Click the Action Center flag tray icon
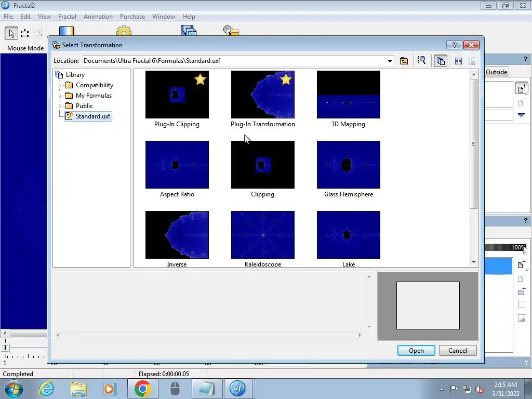 point(454,389)
